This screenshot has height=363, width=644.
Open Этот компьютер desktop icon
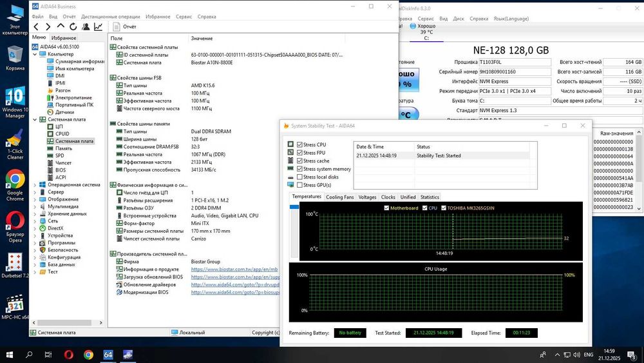coord(15,19)
